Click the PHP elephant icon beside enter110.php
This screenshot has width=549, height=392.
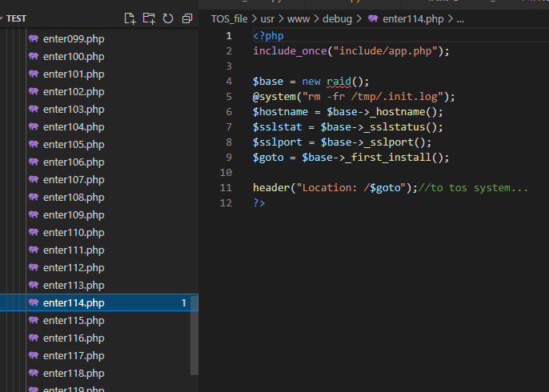[x=34, y=232]
